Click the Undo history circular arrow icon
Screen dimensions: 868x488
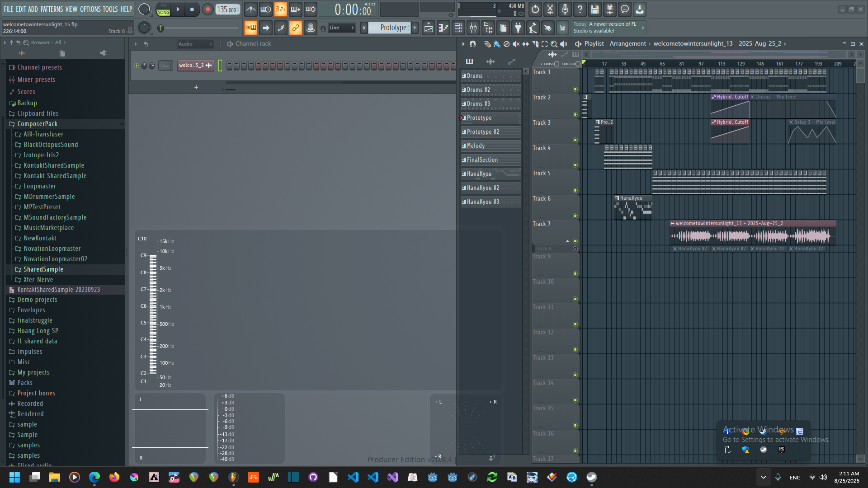pos(535,9)
